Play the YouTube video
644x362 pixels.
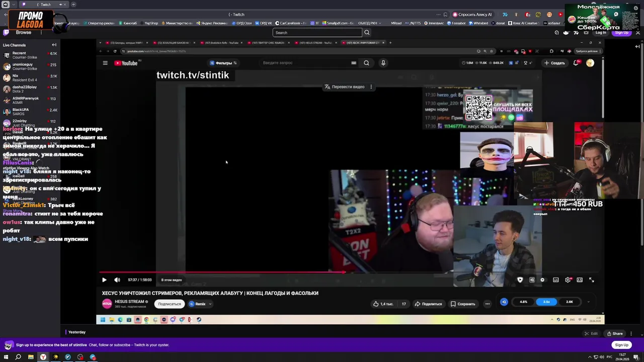pos(104,280)
